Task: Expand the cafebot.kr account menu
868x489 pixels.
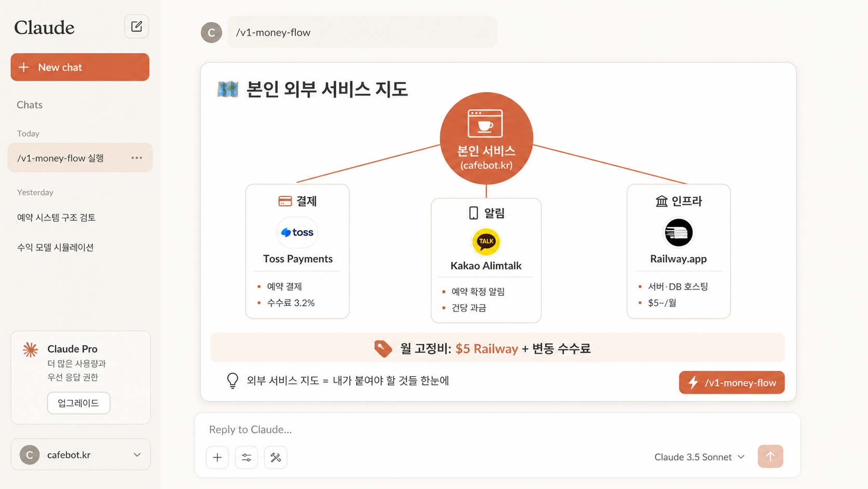Action: pyautogui.click(x=137, y=455)
